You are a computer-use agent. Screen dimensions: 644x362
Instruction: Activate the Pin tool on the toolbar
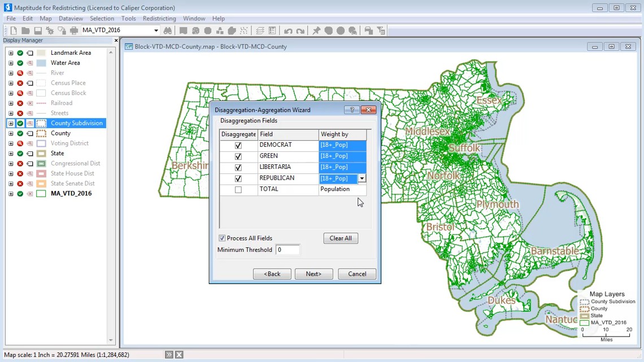[316, 30]
